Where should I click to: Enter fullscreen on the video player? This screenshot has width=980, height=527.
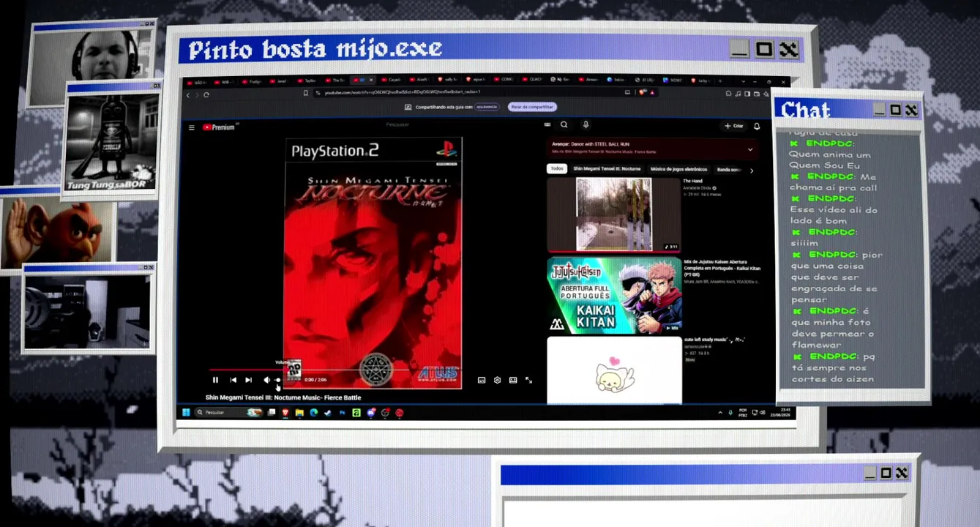coord(528,380)
